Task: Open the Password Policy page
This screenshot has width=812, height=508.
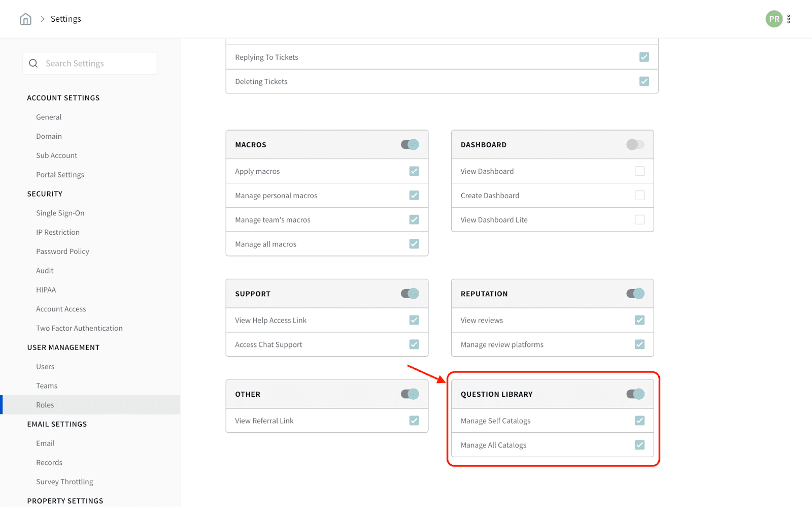Action: [x=62, y=251]
